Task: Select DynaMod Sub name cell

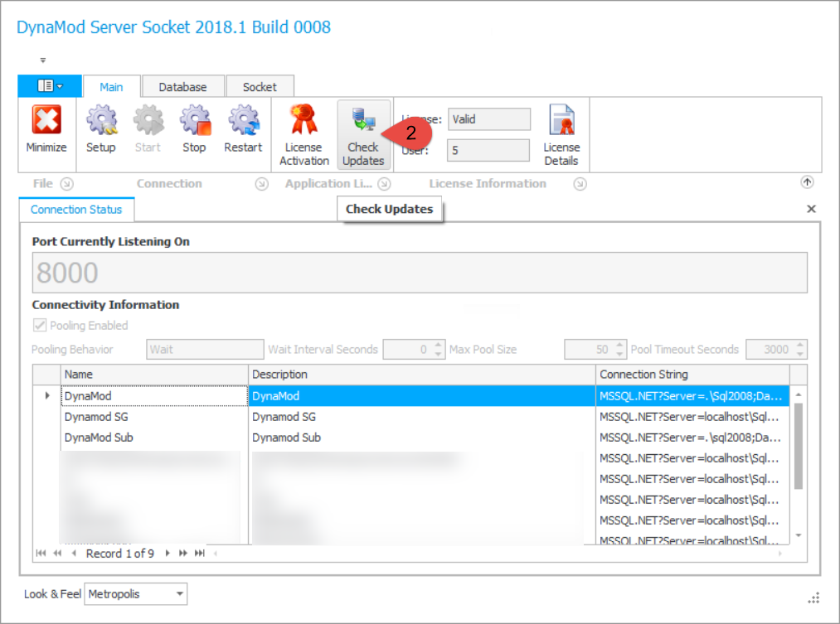Action: [154, 438]
